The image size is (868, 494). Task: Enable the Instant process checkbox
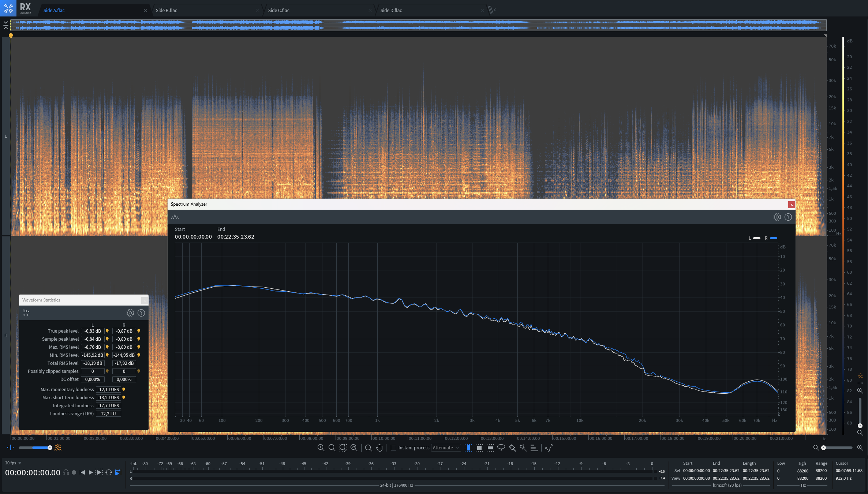(x=394, y=448)
